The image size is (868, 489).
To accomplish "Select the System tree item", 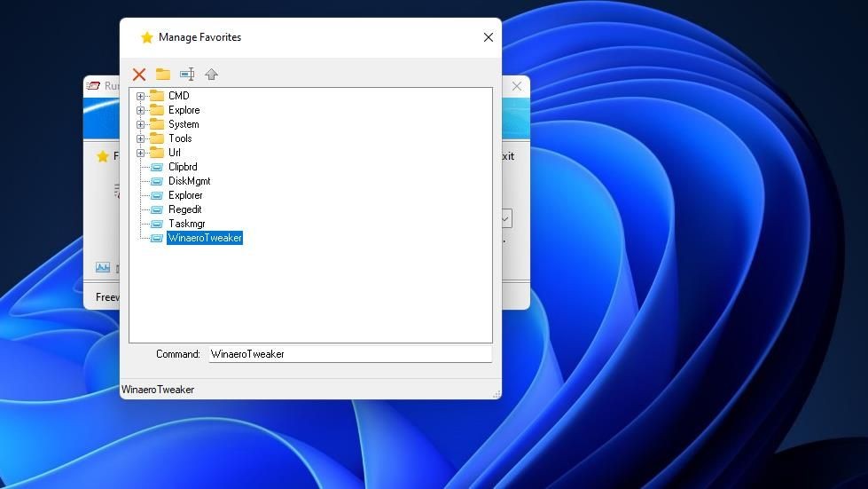I will 184,124.
